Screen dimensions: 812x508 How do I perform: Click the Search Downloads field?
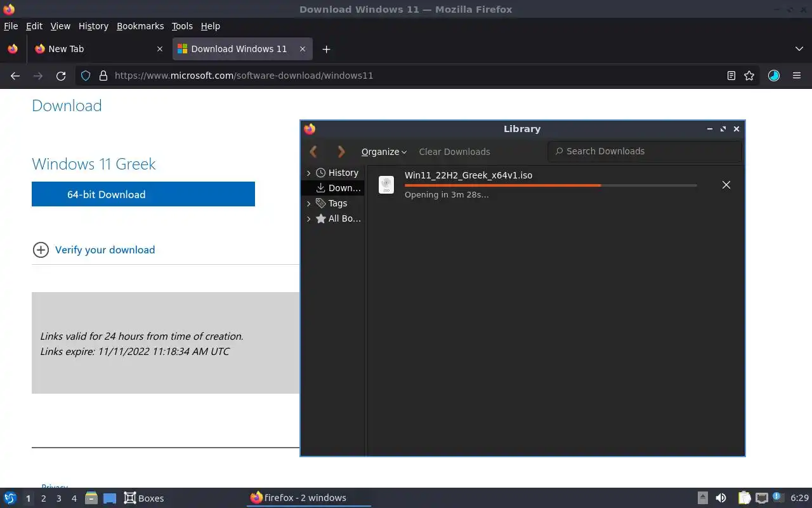click(645, 151)
